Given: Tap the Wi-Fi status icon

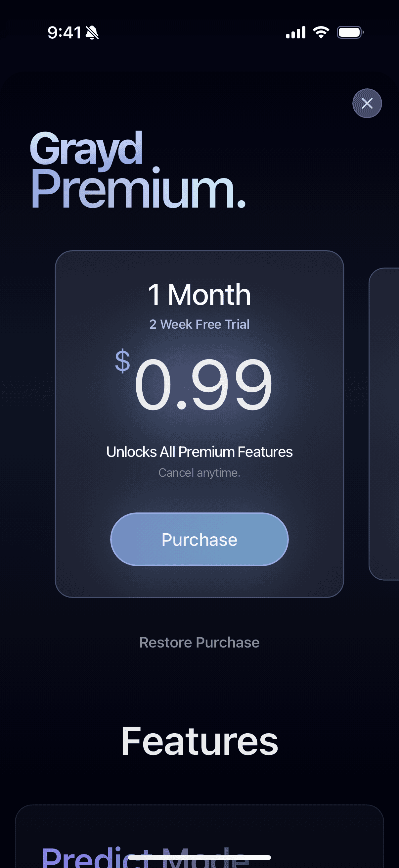Looking at the screenshot, I should [x=321, y=32].
